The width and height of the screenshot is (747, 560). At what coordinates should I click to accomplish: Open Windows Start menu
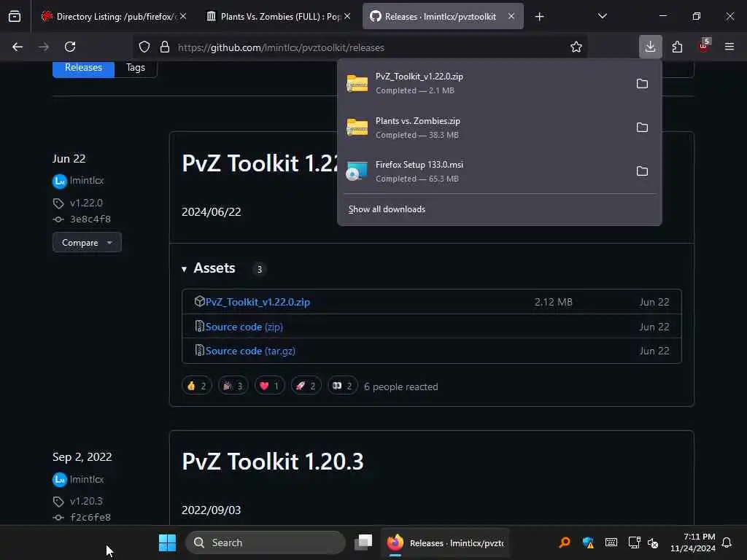167,542
